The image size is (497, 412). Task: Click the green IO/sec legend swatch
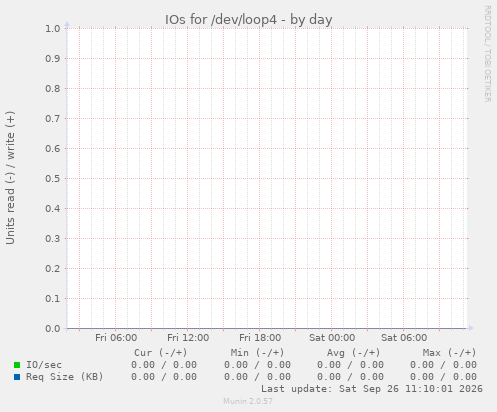click(x=17, y=365)
